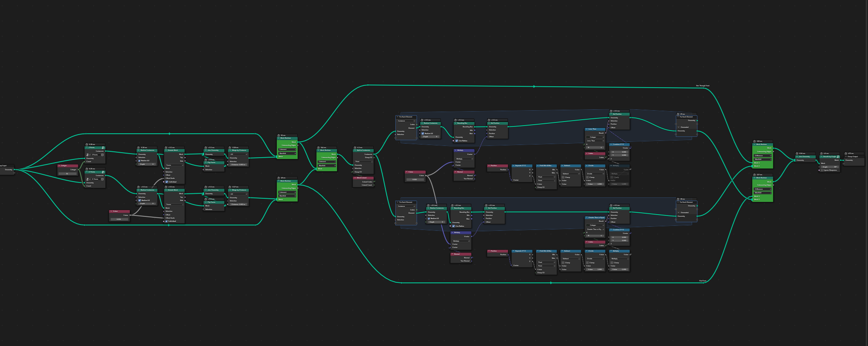Select the 0.04 ms Join Geometry node header
This screenshot has height=346, width=868.
coord(805,157)
